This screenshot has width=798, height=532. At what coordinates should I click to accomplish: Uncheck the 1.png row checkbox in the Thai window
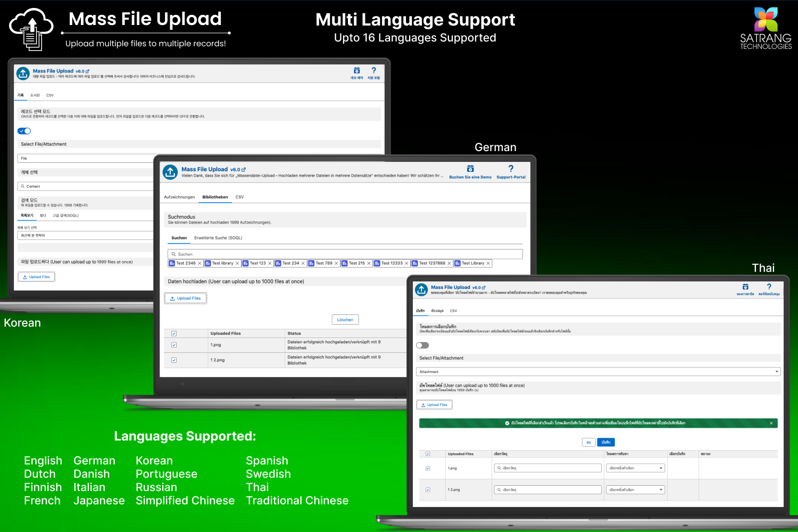pos(428,469)
